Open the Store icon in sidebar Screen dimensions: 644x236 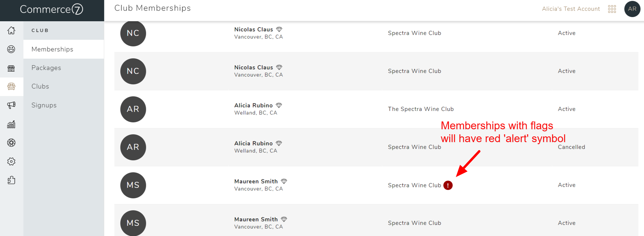(11, 68)
